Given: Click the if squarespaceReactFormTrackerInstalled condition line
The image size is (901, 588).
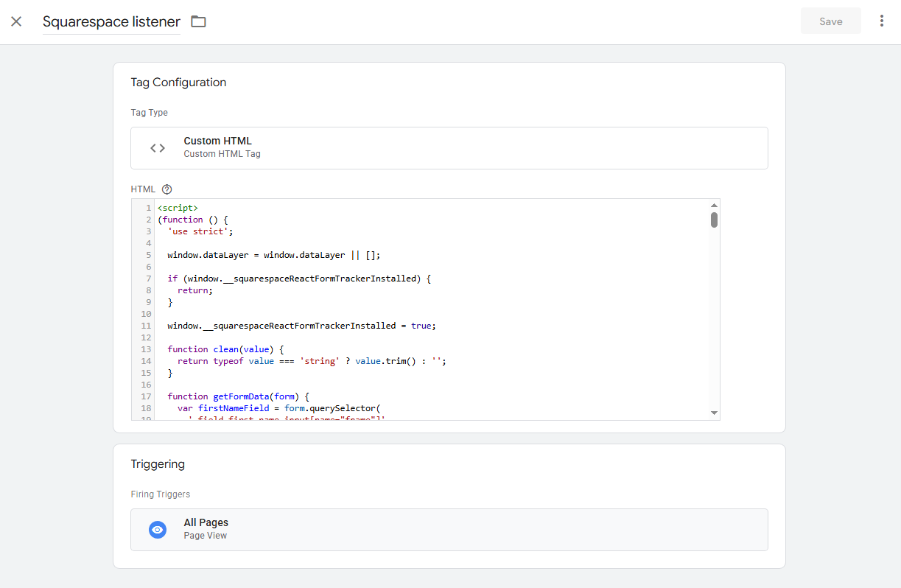Looking at the screenshot, I should point(298,279).
